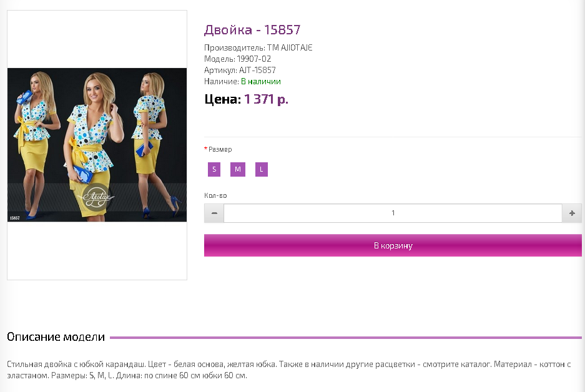Click the В наличии availability status
Viewport: 585px width, 392px height.
coord(261,82)
